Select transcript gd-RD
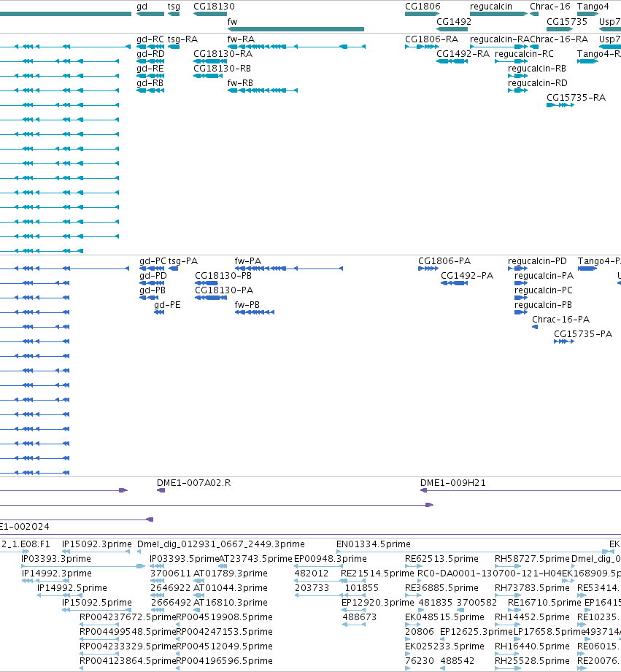 point(150,61)
